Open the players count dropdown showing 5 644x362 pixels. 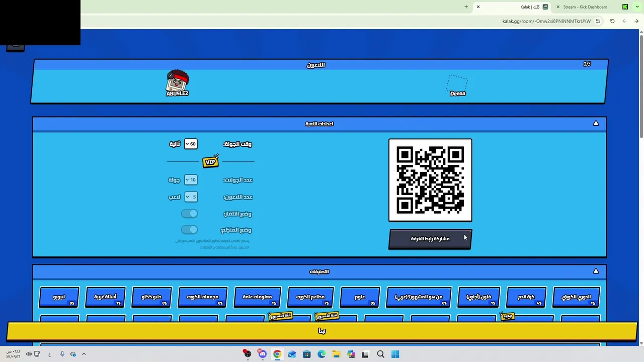pyautogui.click(x=191, y=197)
